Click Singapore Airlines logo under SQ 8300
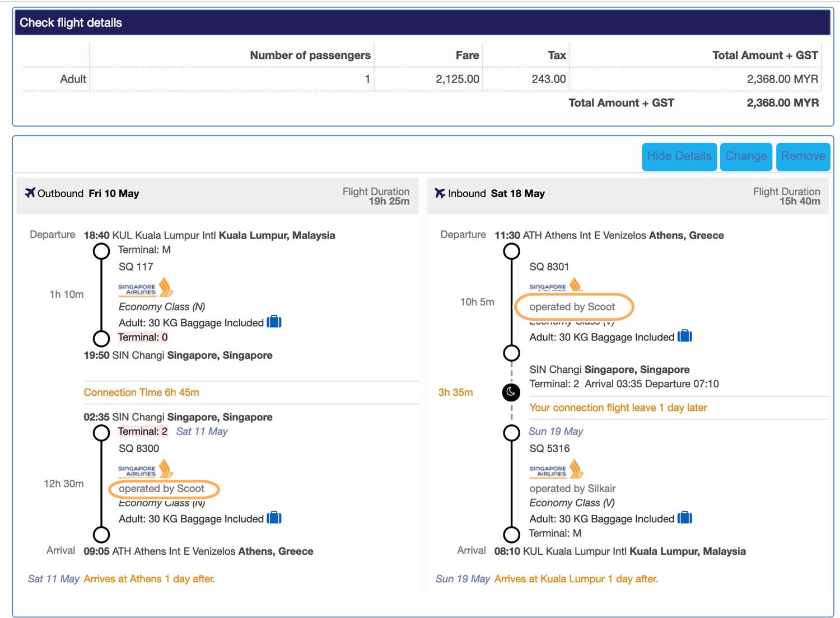Image resolution: width=840 pixels, height=618 pixels. (x=146, y=469)
